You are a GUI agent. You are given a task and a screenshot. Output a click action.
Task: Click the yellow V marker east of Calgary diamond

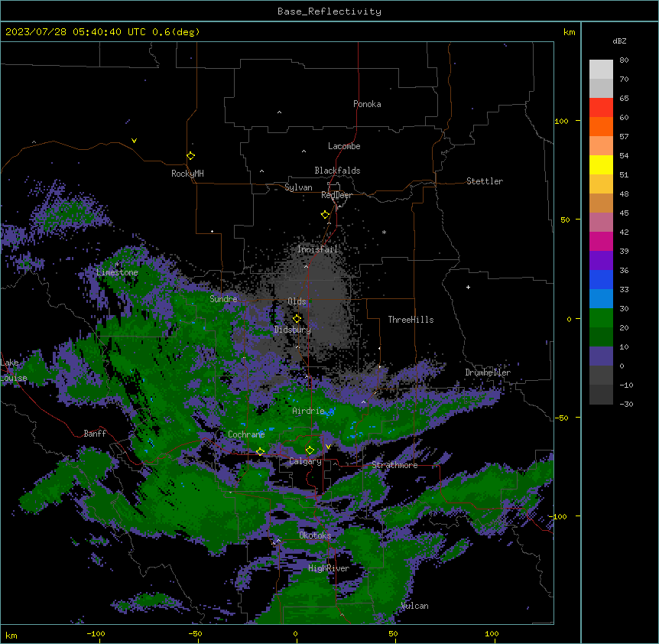tap(328, 447)
